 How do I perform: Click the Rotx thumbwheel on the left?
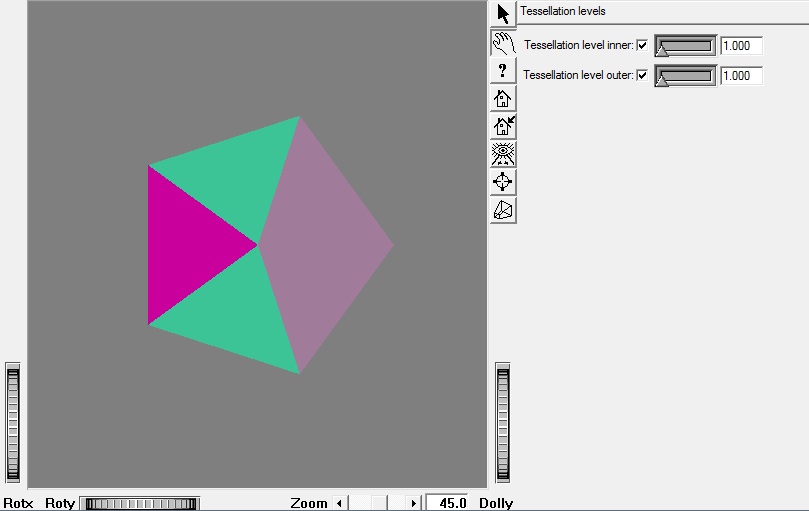[x=13, y=424]
